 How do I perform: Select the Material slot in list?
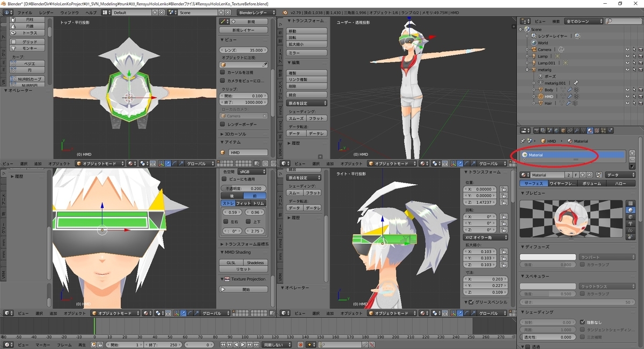point(572,155)
